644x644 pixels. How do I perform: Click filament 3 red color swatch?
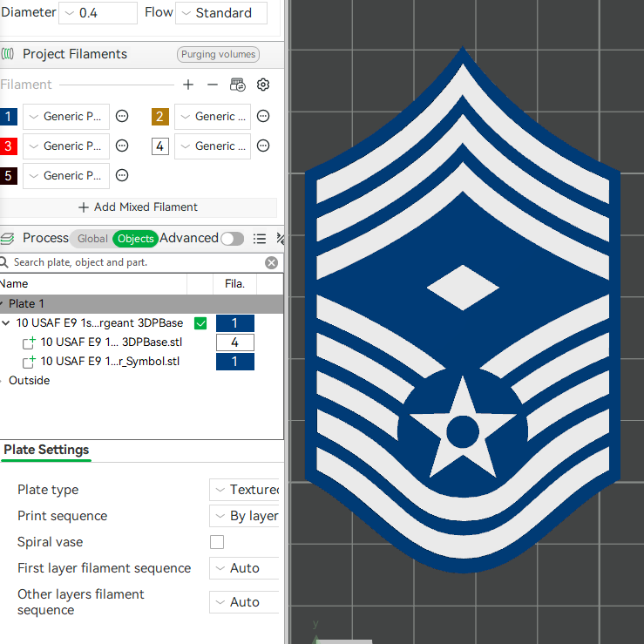pos(8,146)
